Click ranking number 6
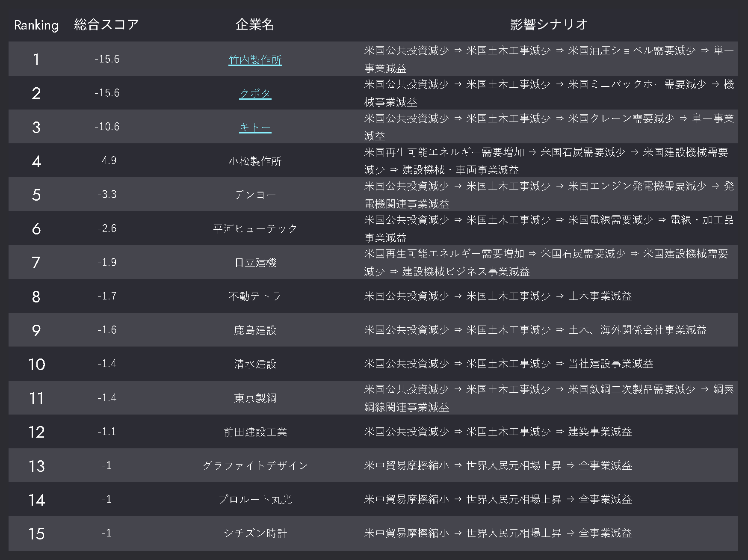Viewport: 748px width, 560px height. pos(36,229)
